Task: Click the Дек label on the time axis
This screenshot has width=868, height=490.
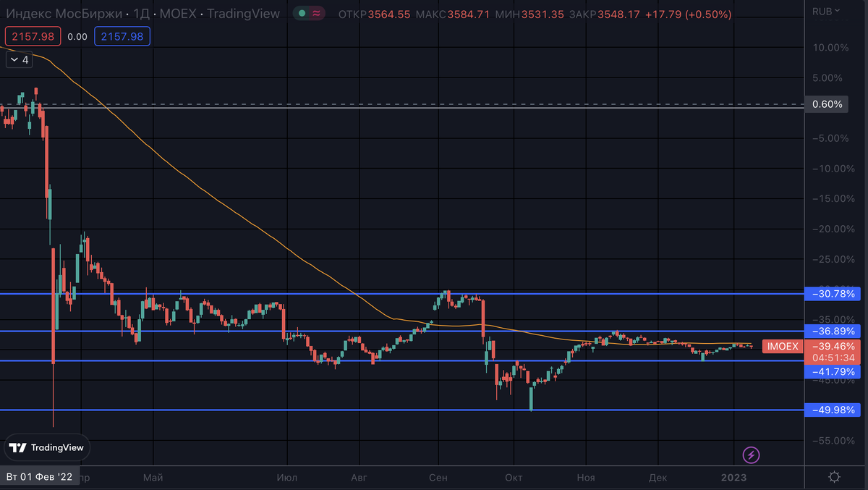Action: [x=658, y=478]
